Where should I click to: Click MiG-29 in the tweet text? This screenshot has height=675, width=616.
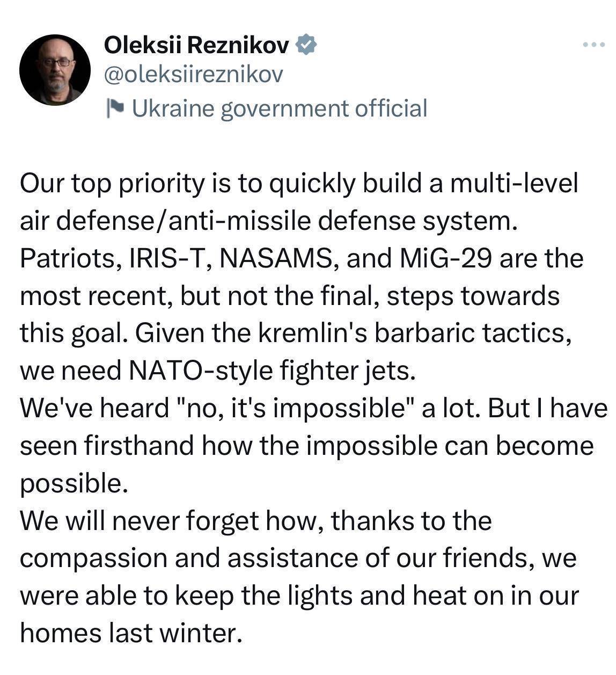[447, 258]
